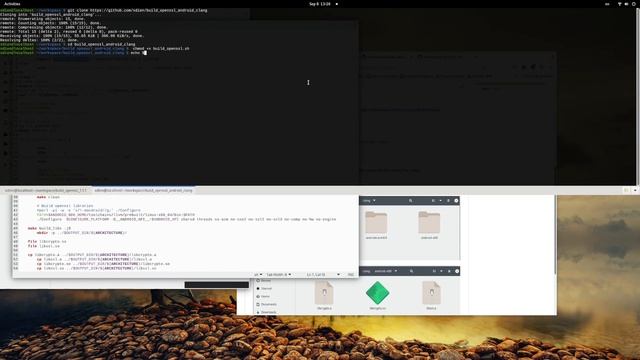640x360 pixels.
Task: Open the menu icon in lower file manager
Action: 449,271
